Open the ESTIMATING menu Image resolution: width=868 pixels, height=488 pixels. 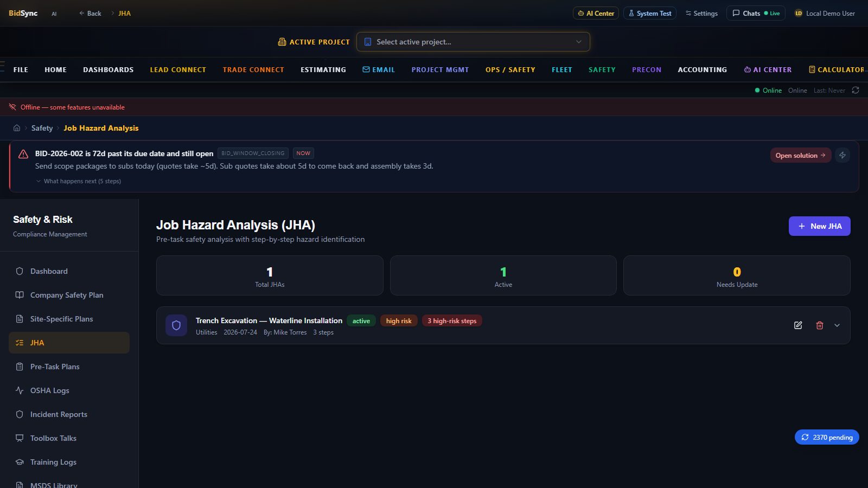(x=323, y=69)
